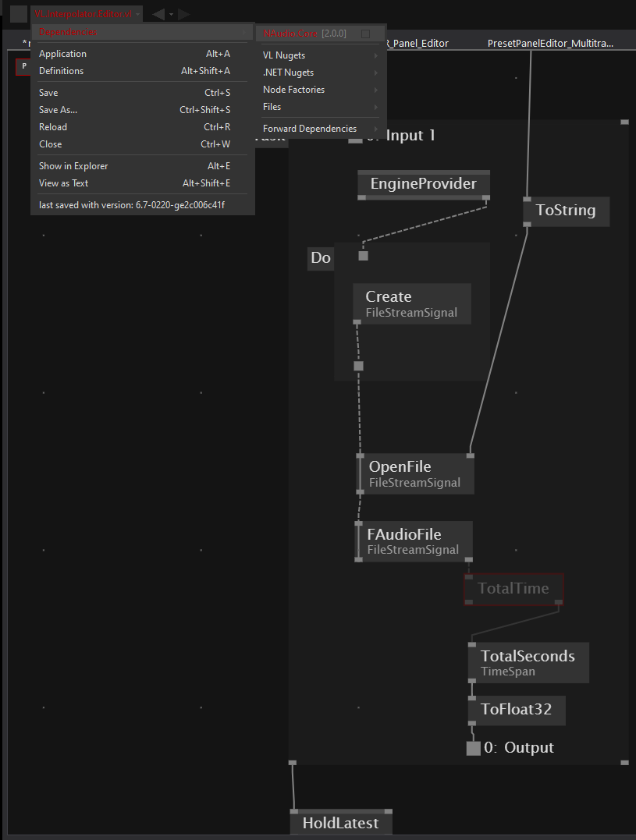
Task: Select the Create FileStreamSignal node
Action: tap(411, 303)
